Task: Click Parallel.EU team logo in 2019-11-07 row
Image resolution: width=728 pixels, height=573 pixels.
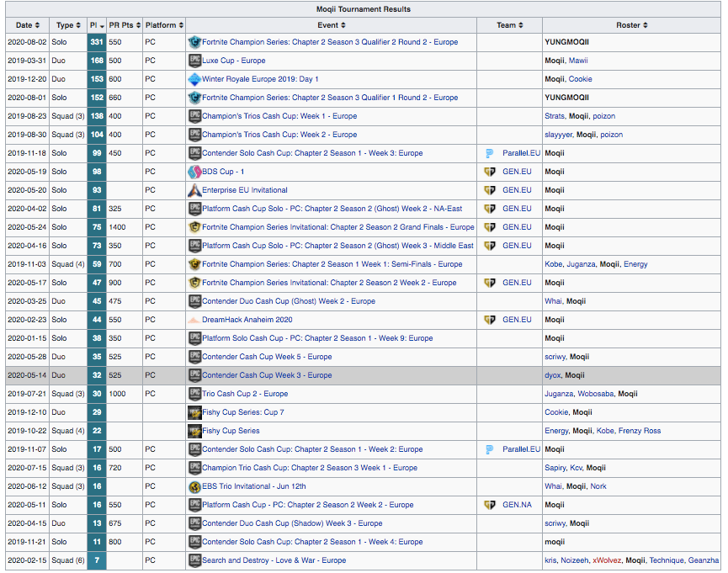Action: [489, 449]
